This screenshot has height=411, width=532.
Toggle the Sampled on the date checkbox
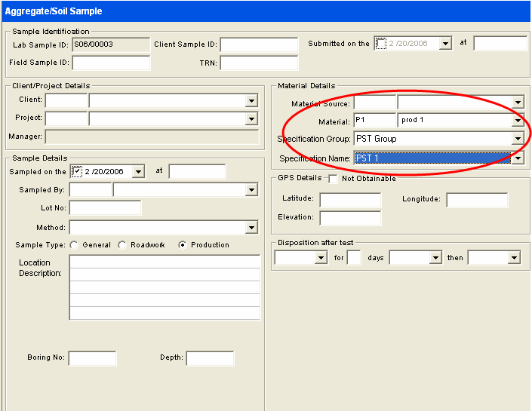[x=76, y=171]
